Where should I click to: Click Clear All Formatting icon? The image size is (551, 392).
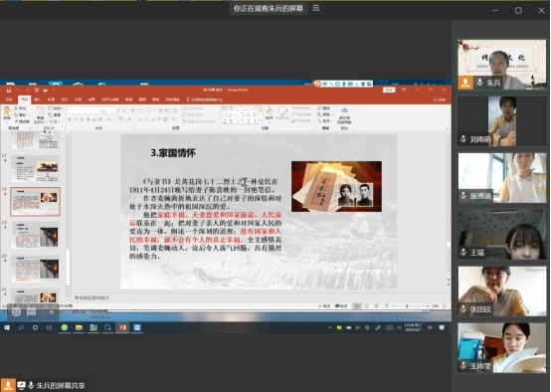coord(132,110)
